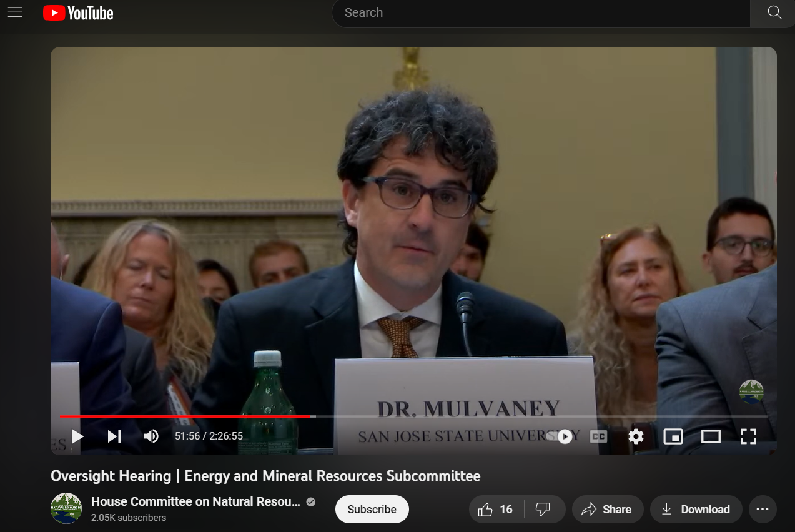
Task: Click the 2.05K subscribers count
Action: click(x=129, y=518)
